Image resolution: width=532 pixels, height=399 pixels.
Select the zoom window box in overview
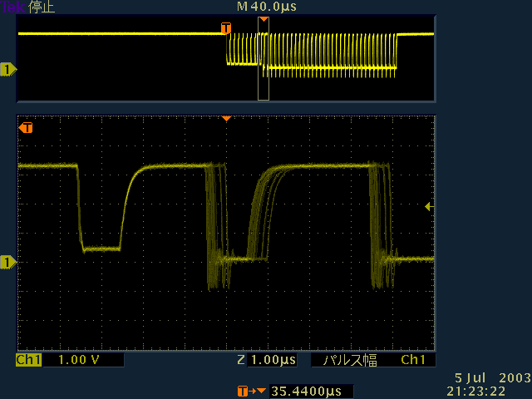pyautogui.click(x=264, y=60)
